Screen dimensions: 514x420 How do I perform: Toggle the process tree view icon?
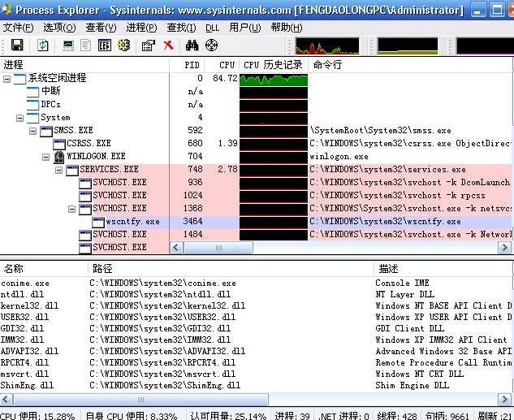(85, 45)
